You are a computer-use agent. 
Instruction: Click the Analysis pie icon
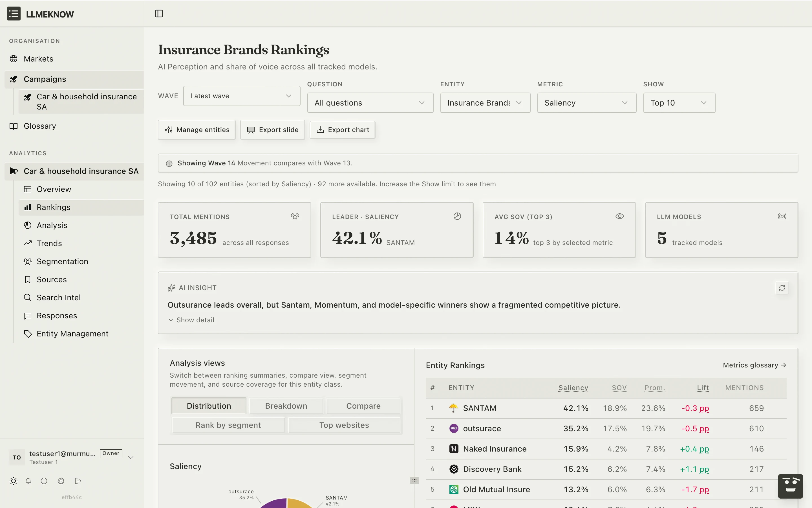click(28, 225)
